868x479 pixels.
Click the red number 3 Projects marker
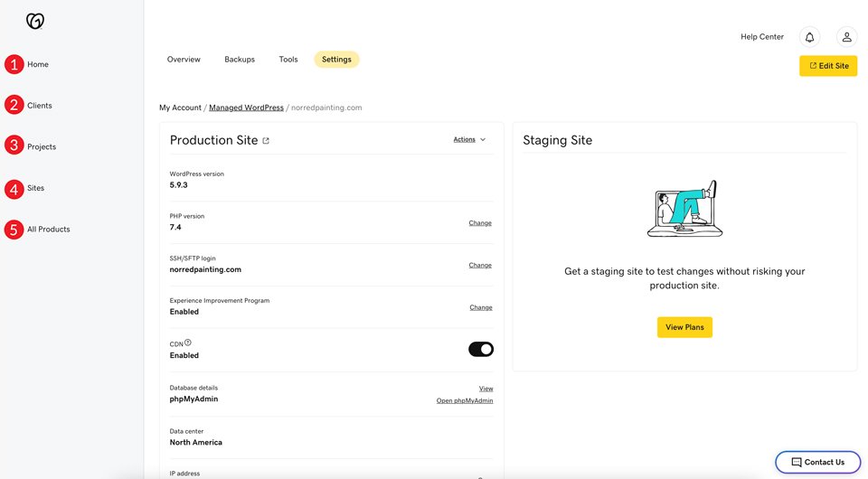pos(14,146)
